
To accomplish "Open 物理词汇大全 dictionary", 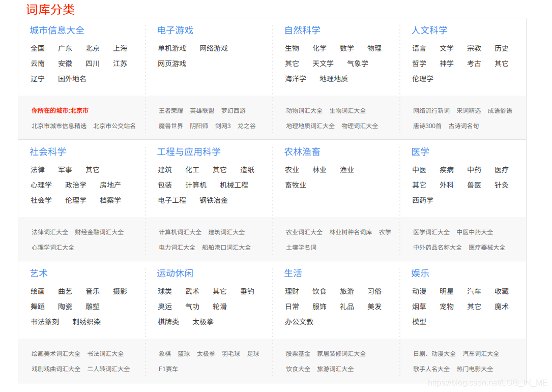I will pyautogui.click(x=360, y=126).
